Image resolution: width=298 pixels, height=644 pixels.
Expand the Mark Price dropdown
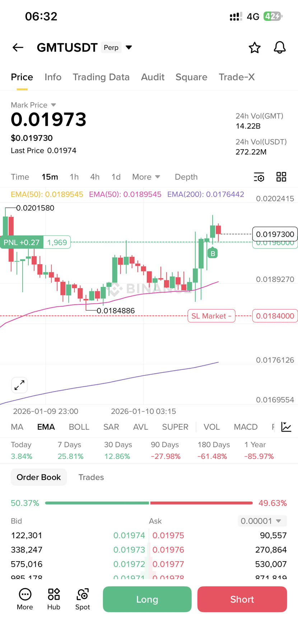coord(53,105)
